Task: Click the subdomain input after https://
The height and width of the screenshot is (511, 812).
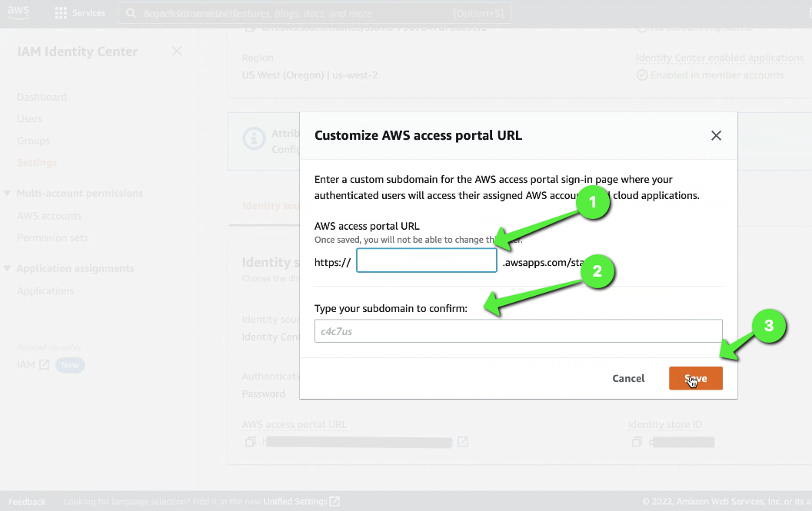Action: 427,260
